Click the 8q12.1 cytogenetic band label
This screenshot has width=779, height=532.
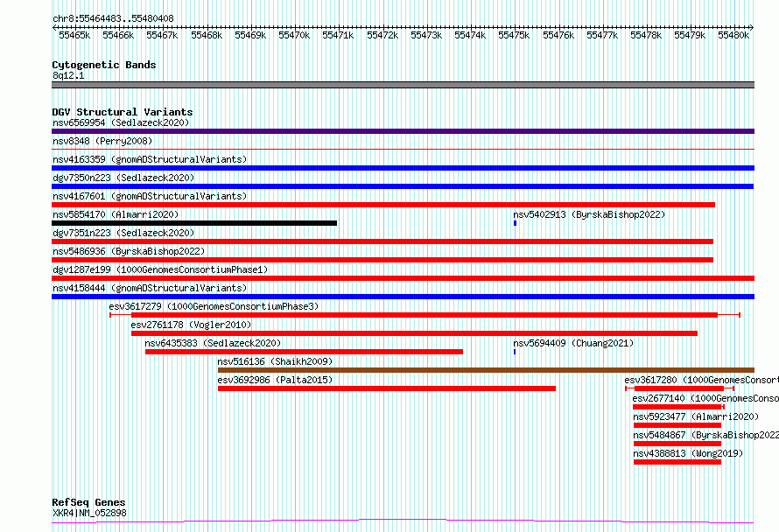click(68, 75)
